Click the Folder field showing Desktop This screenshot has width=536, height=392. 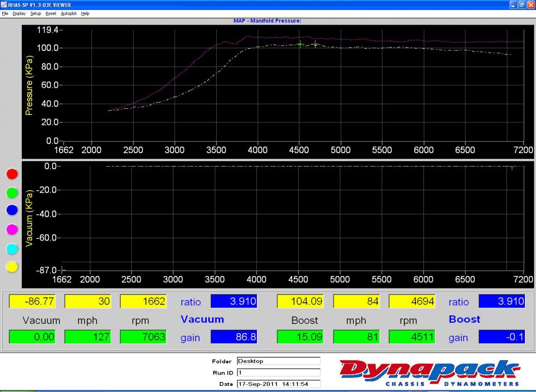point(278,361)
